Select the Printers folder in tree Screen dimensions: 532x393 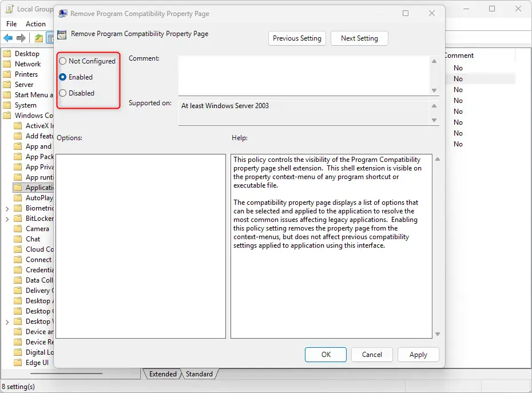tap(21, 74)
